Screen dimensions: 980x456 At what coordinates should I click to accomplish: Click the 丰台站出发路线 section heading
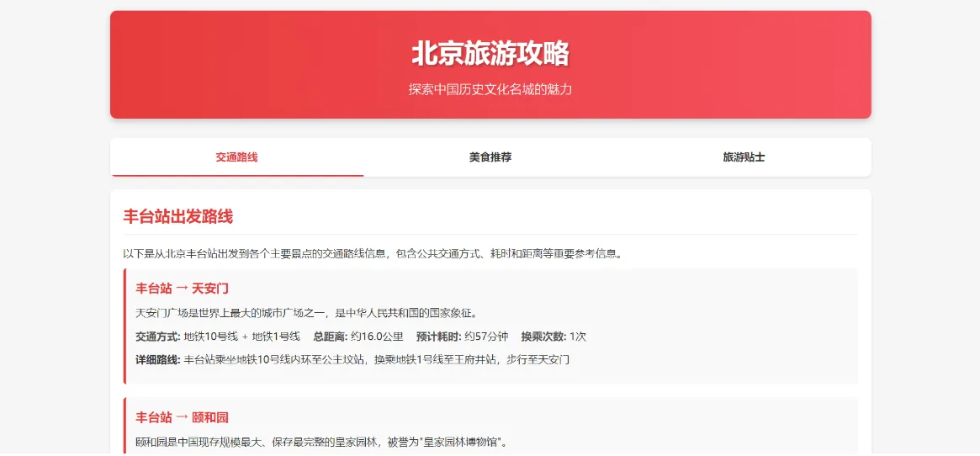(178, 216)
